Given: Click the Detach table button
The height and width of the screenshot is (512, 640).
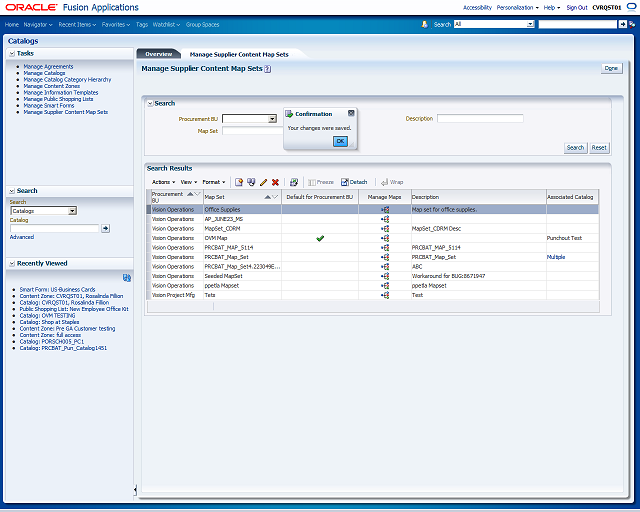Looking at the screenshot, I should 354,182.
